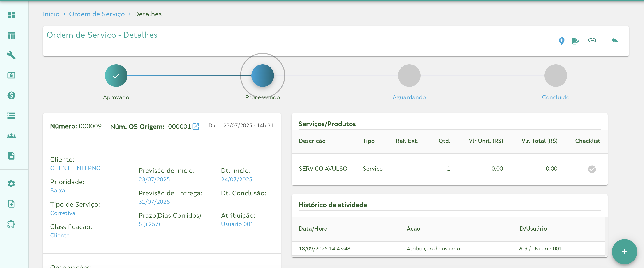Click the wrench service orders icon
The width and height of the screenshot is (644, 268).
pyautogui.click(x=11, y=55)
